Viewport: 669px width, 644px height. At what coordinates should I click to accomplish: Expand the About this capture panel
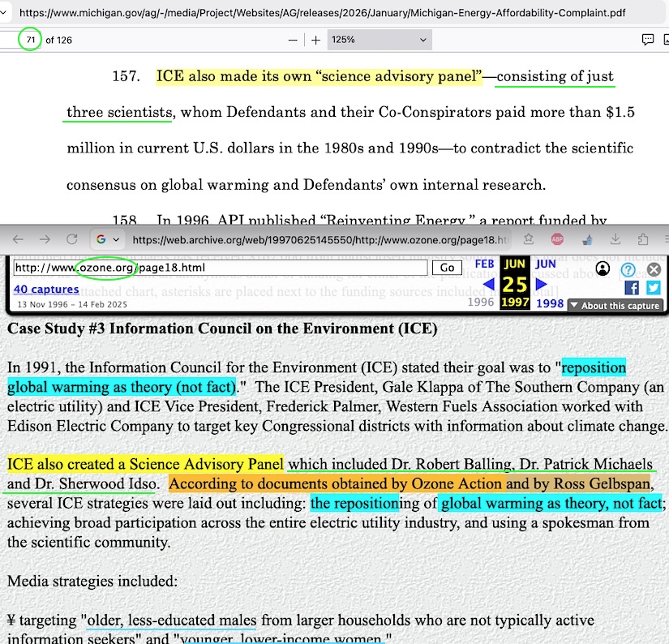coord(615,306)
